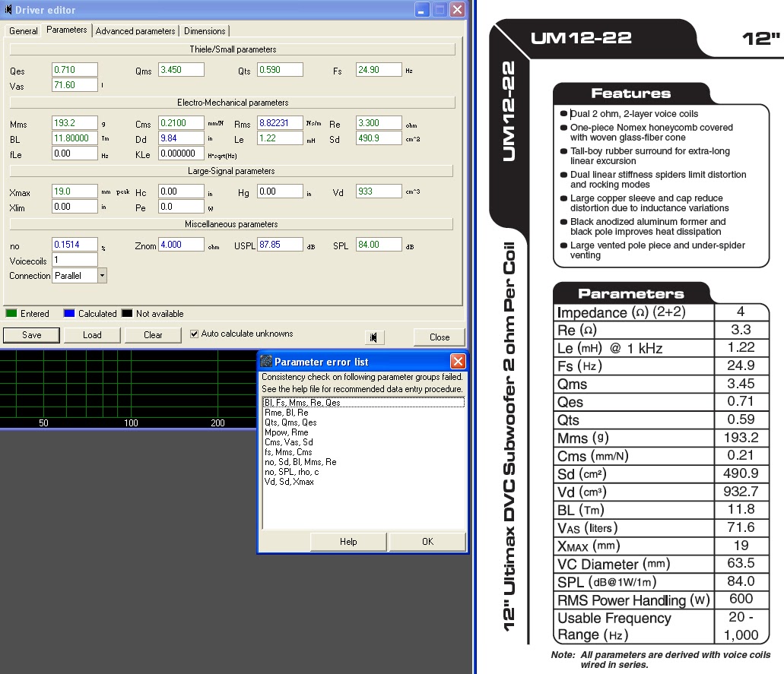Image resolution: width=784 pixels, height=674 pixels.
Task: Click Help in Parameter error list
Action: point(348,542)
